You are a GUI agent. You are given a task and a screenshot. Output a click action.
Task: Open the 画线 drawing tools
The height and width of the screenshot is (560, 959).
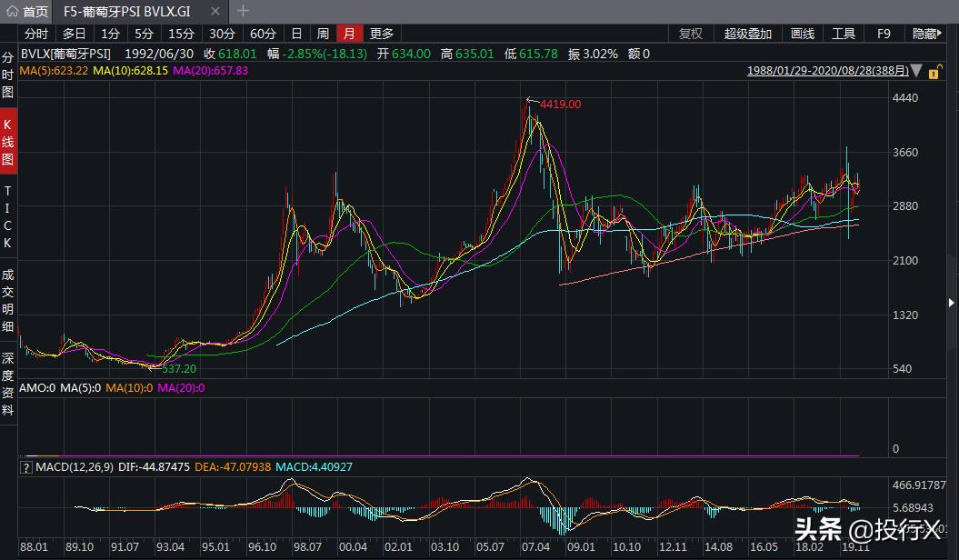(802, 34)
